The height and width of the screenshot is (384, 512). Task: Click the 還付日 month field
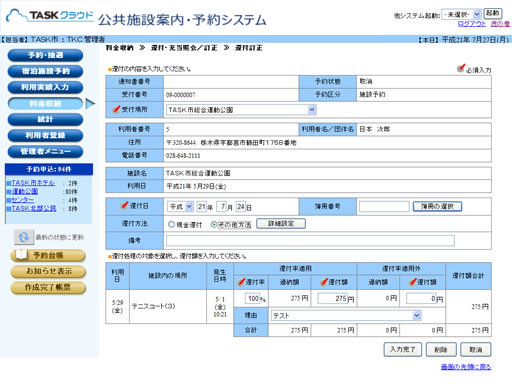coord(222,207)
